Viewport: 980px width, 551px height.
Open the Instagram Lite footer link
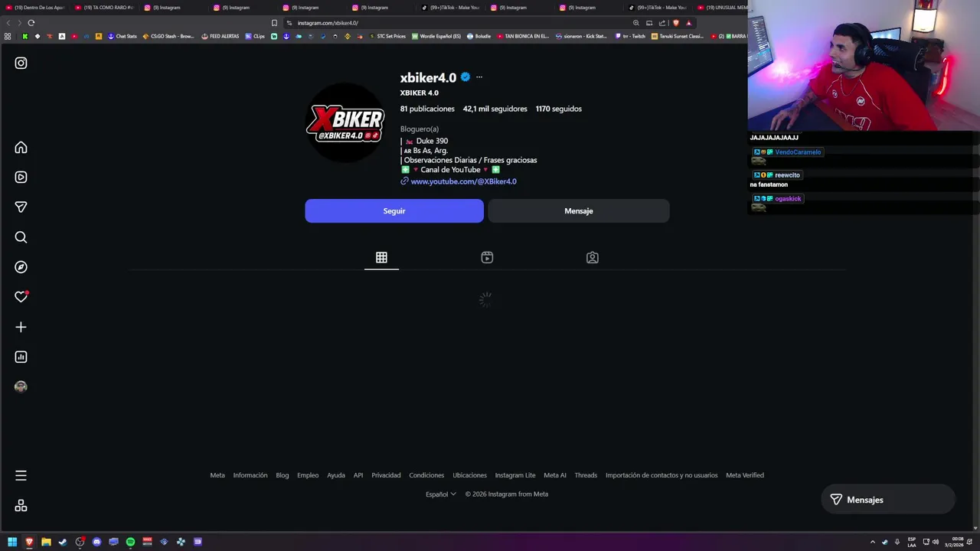click(515, 475)
